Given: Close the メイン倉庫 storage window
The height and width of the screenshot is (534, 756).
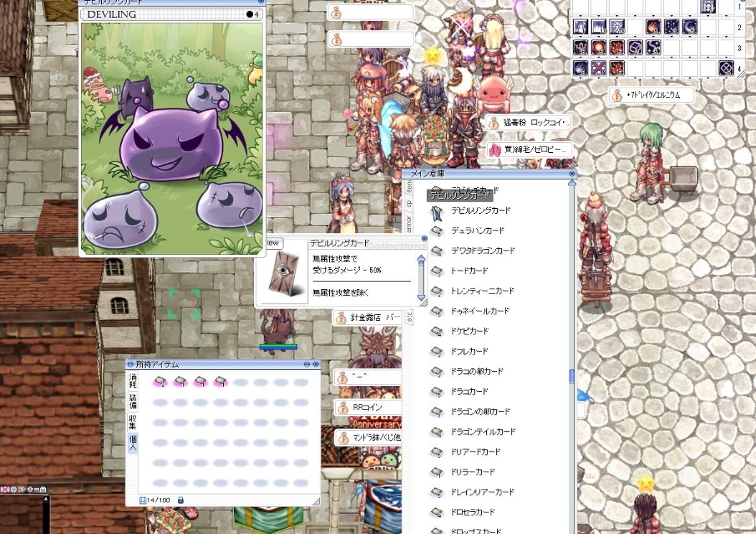Looking at the screenshot, I should [x=572, y=174].
